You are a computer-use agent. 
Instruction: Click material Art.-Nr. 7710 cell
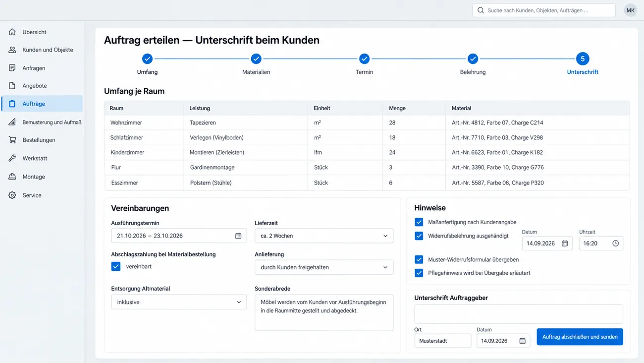point(537,137)
